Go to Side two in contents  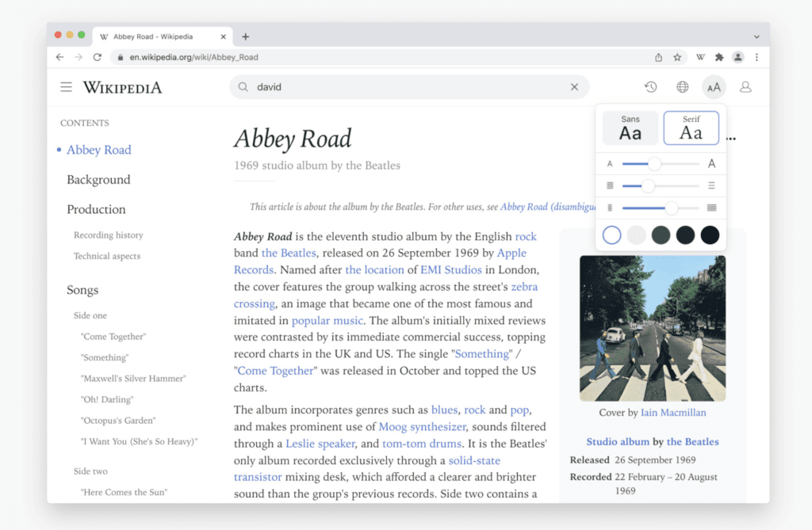pos(90,471)
